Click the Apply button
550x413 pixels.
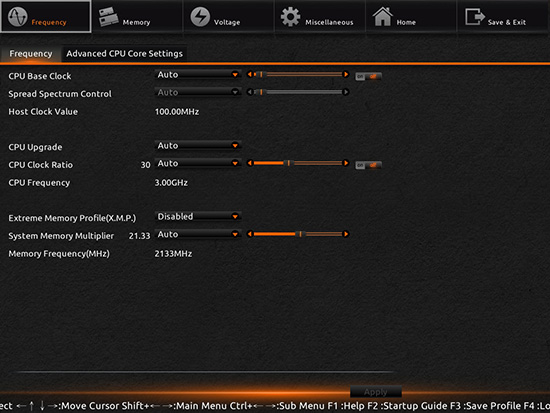point(376,392)
